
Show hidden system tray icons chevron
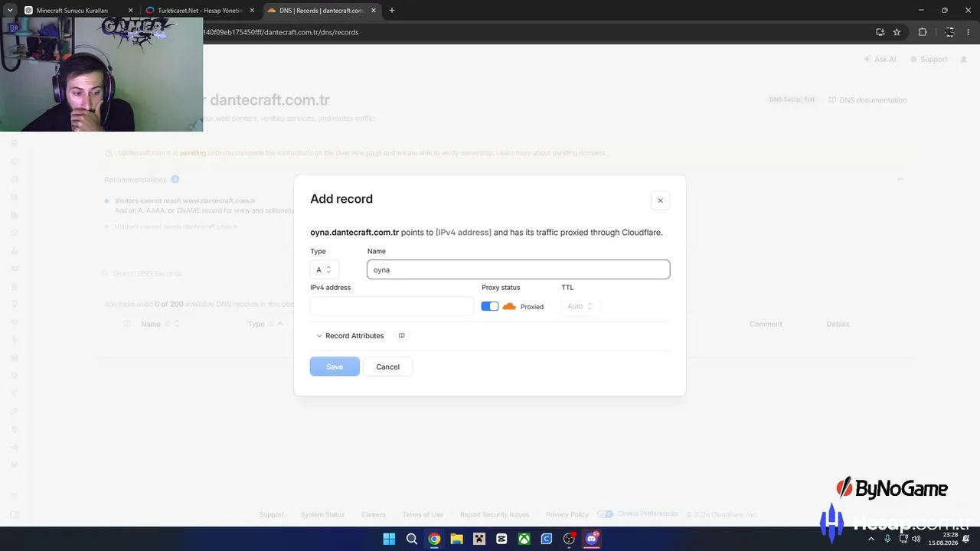point(871,539)
